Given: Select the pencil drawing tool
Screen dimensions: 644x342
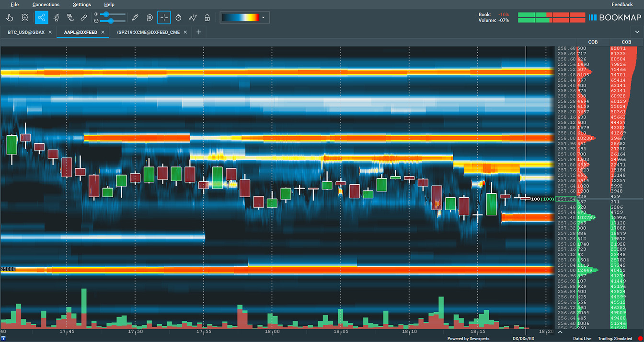Looking at the screenshot, I should [135, 18].
